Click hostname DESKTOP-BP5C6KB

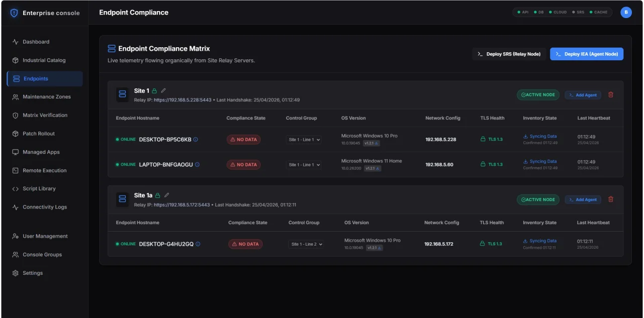click(x=165, y=140)
